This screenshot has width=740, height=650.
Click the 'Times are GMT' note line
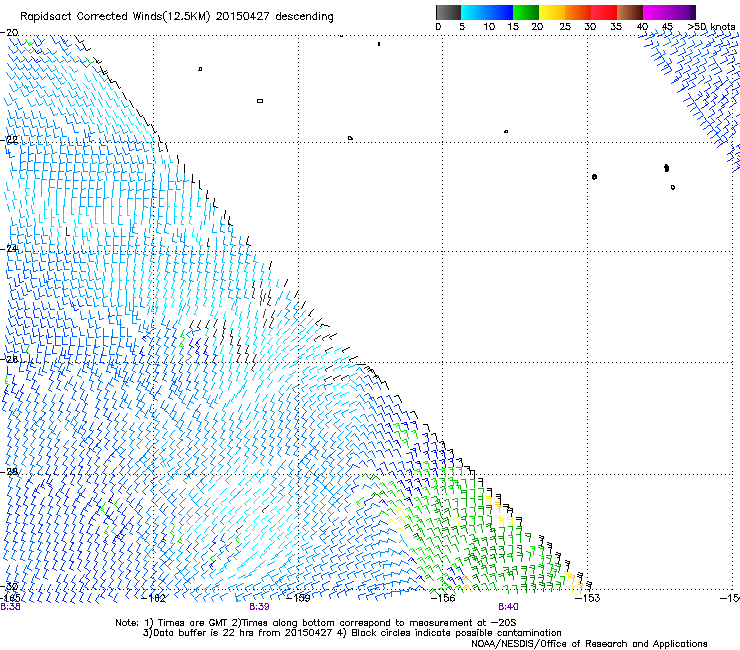(316, 623)
